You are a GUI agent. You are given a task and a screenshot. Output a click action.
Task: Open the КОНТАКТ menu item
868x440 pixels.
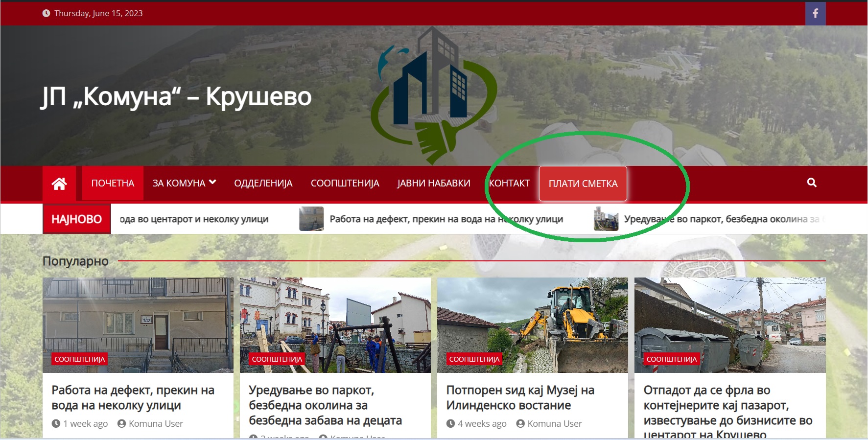pyautogui.click(x=509, y=183)
